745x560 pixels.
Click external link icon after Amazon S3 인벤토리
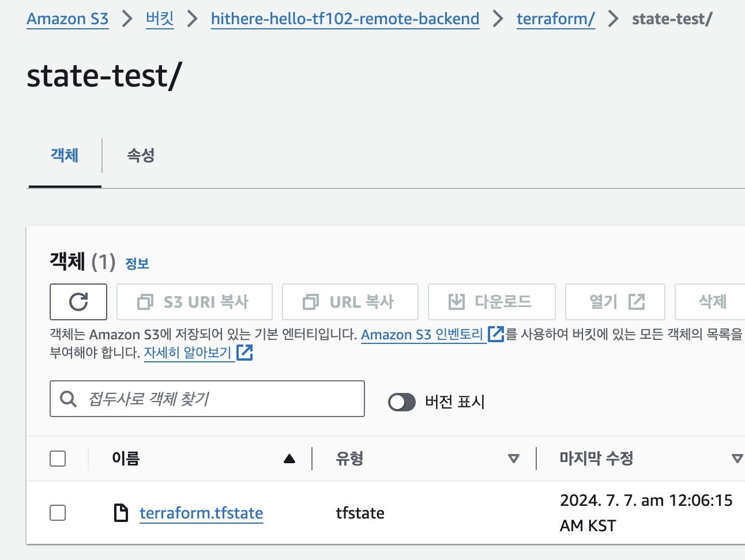(x=496, y=334)
